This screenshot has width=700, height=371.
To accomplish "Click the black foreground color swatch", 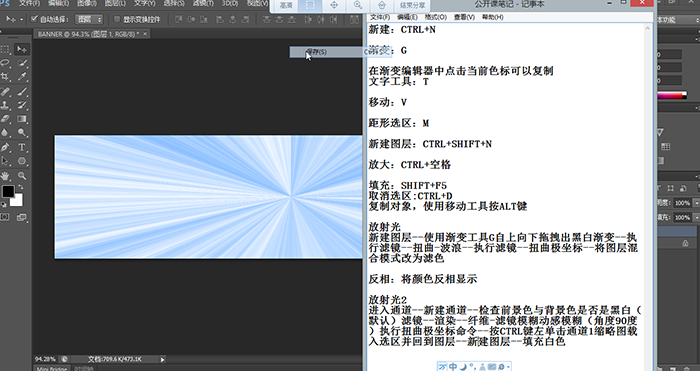I will (x=7, y=191).
